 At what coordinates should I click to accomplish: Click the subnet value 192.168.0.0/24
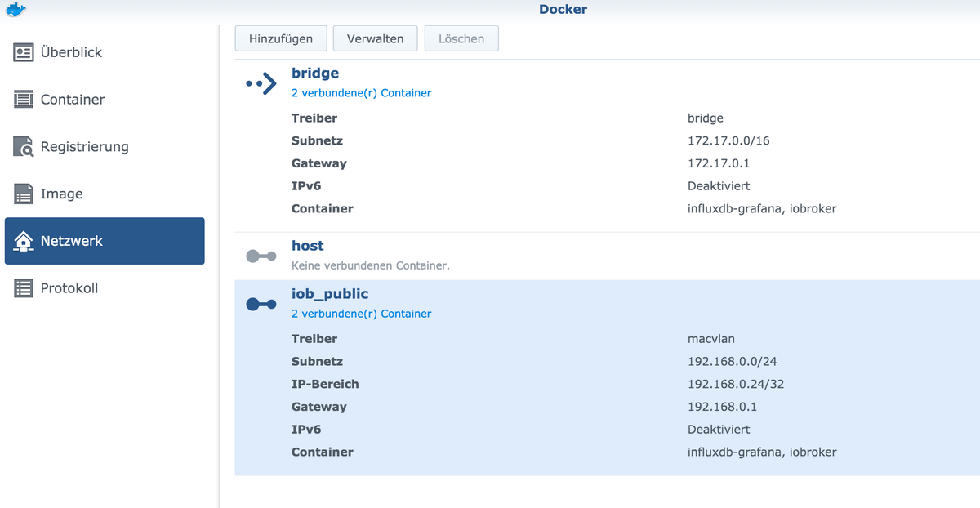click(x=732, y=361)
